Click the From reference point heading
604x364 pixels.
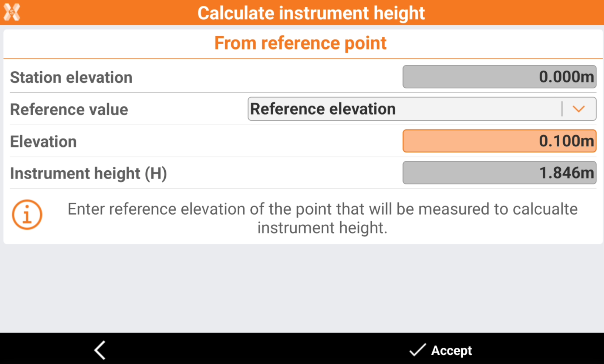pyautogui.click(x=300, y=43)
